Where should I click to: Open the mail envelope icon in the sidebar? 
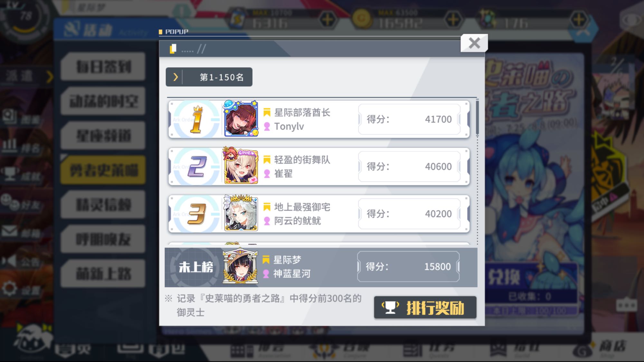tap(10, 231)
